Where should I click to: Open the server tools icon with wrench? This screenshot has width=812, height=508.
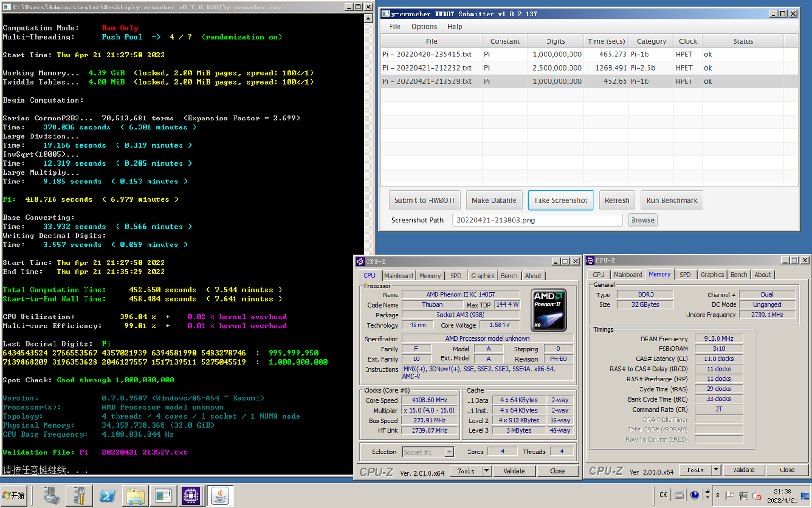pyautogui.click(x=78, y=496)
